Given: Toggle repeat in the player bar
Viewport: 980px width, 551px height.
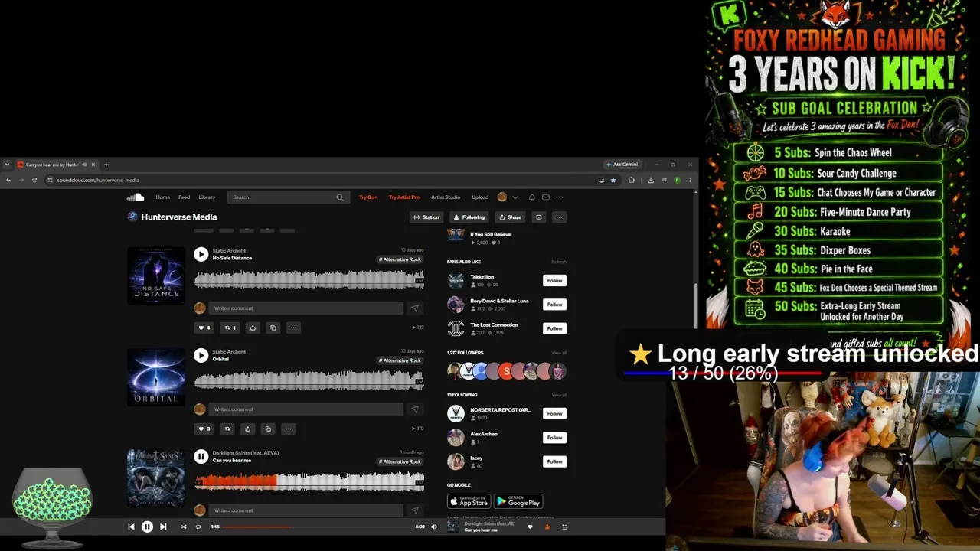Looking at the screenshot, I should coord(198,527).
